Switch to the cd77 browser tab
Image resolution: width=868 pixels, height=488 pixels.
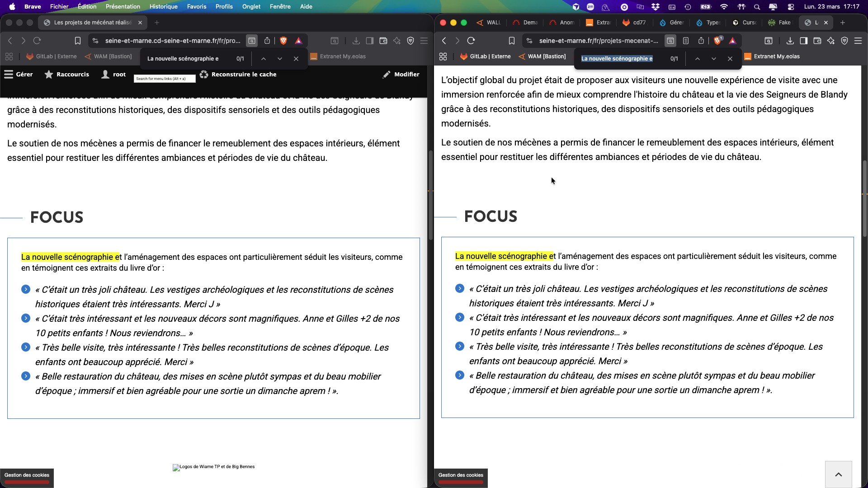click(x=635, y=23)
